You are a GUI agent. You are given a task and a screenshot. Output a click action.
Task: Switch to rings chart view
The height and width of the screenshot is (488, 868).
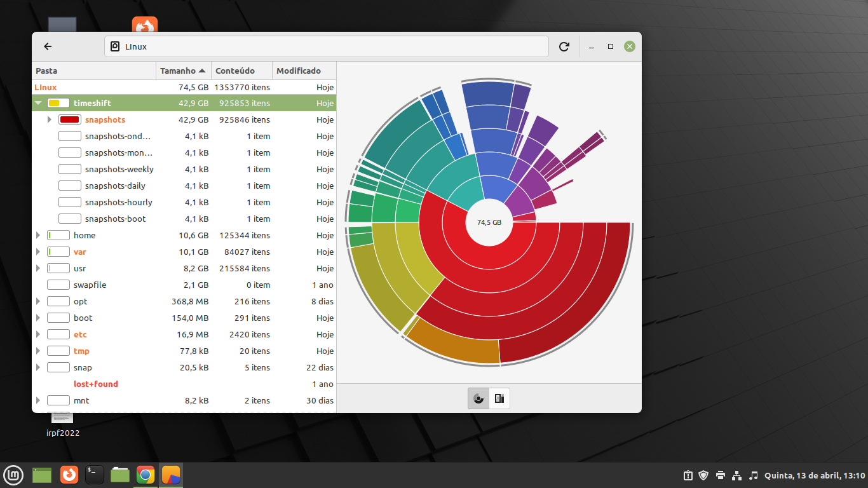(x=478, y=398)
